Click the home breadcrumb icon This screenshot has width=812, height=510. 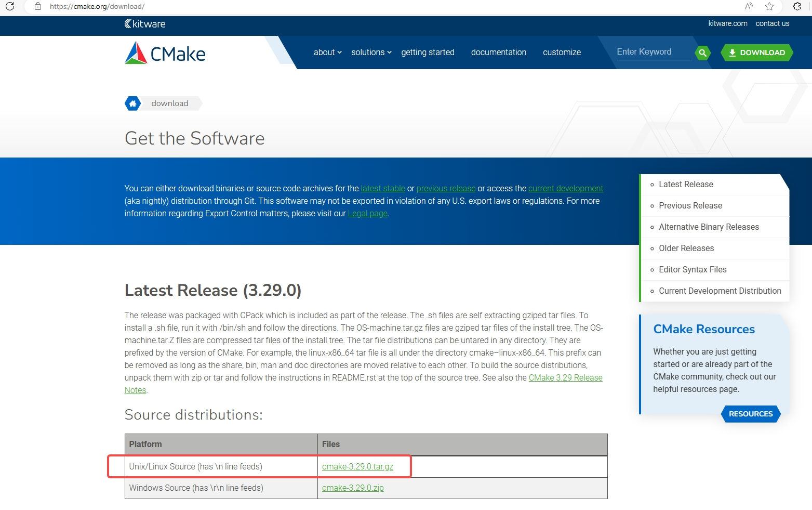coord(133,103)
